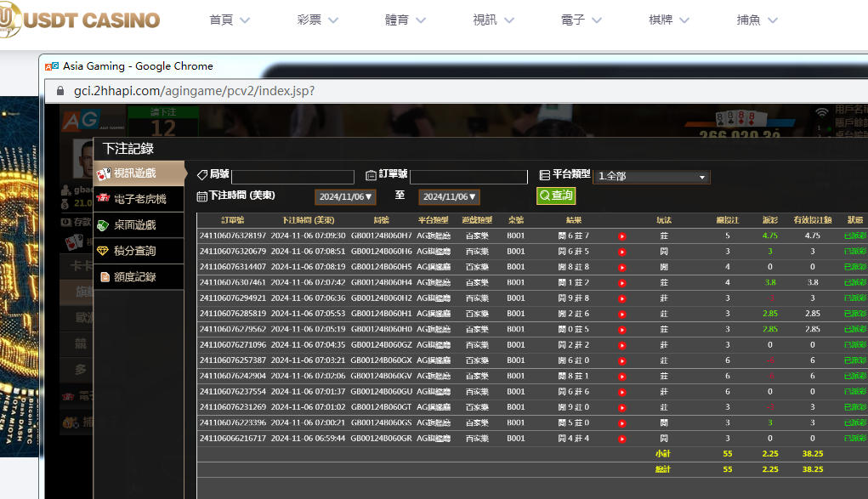The height and width of the screenshot is (499, 868).
Task: Open the start date picker 2024/11/06
Action: click(x=345, y=197)
